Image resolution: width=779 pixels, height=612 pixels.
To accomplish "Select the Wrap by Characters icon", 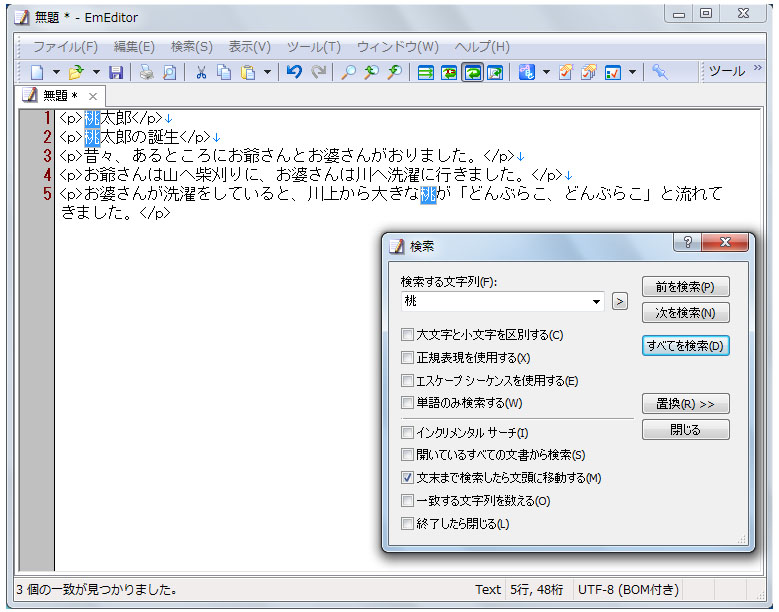I will tap(449, 73).
